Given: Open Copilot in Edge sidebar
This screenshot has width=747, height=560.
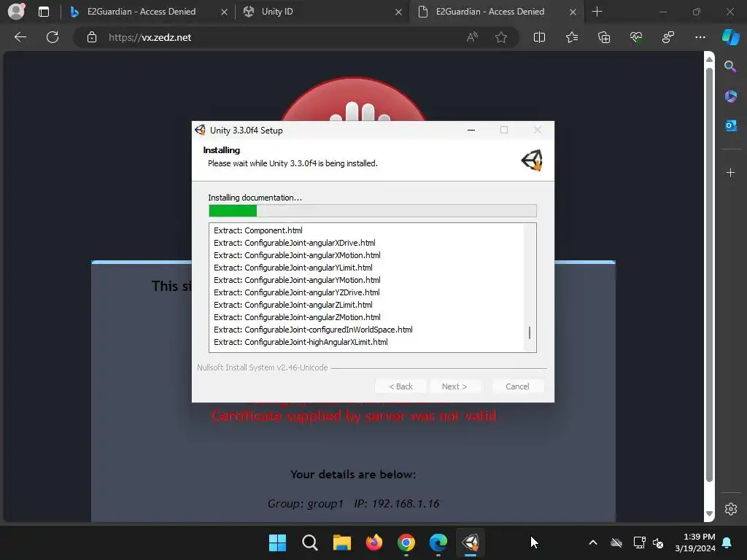Looking at the screenshot, I should 730,37.
